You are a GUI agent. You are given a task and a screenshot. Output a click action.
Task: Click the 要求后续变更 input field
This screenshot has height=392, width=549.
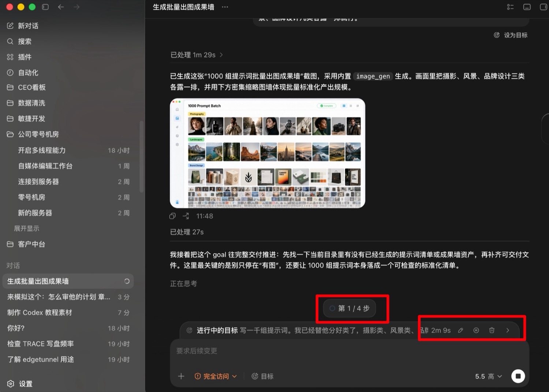pos(350,351)
